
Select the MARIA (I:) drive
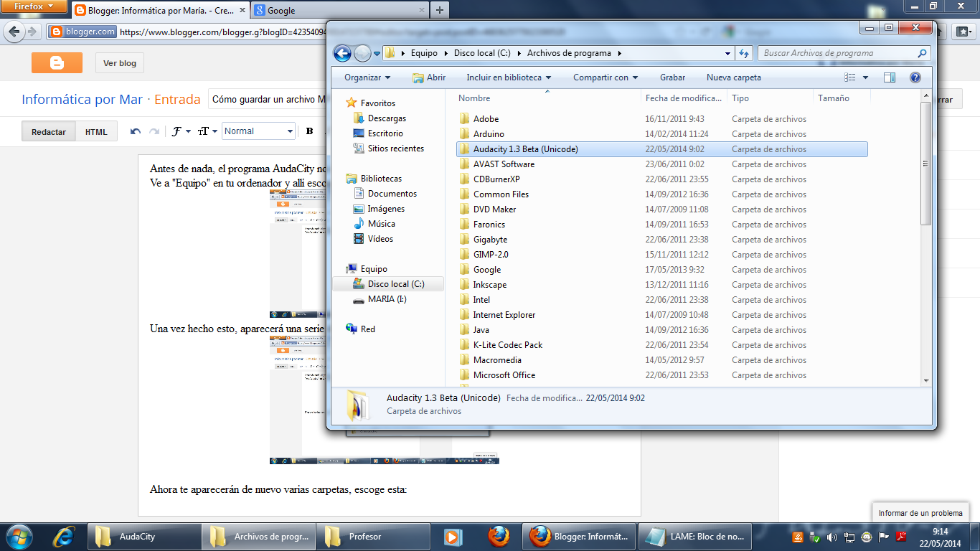pyautogui.click(x=387, y=299)
